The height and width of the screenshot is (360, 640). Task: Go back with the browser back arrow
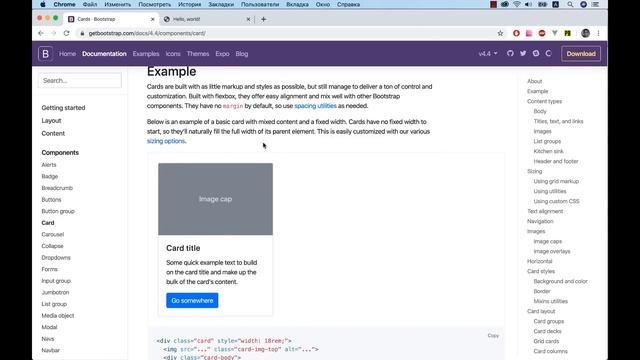pyautogui.click(x=41, y=33)
